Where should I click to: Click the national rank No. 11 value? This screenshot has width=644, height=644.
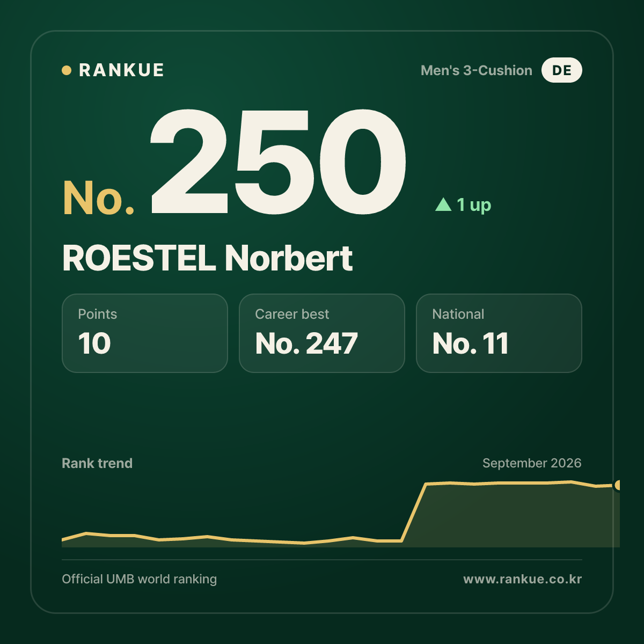tap(471, 343)
